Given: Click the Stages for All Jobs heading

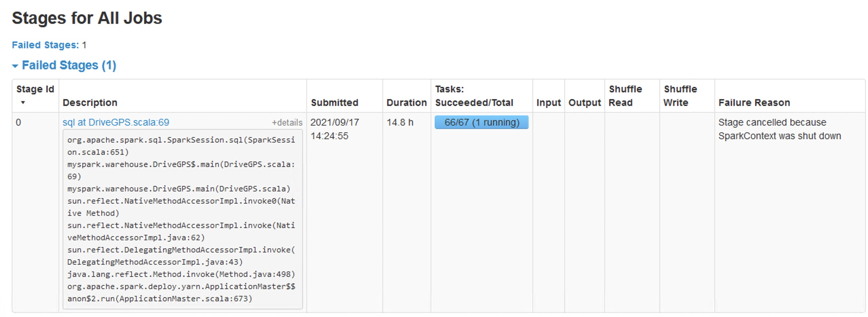Looking at the screenshot, I should click(87, 18).
